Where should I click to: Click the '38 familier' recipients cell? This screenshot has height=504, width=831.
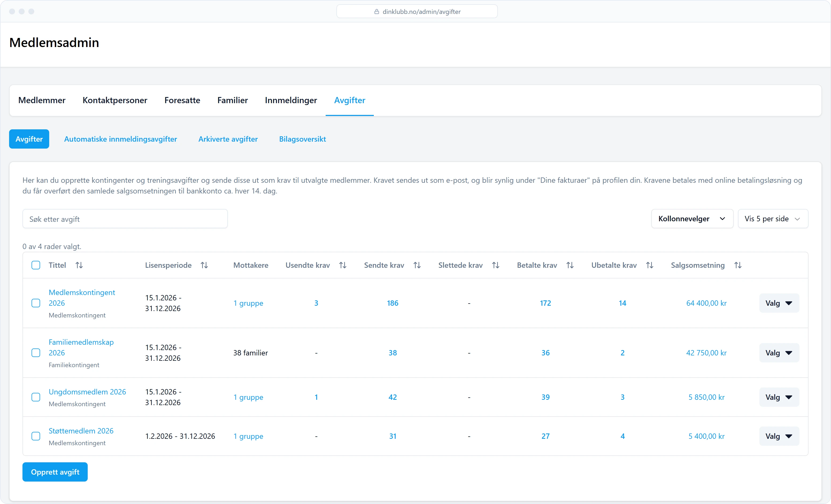[251, 353]
